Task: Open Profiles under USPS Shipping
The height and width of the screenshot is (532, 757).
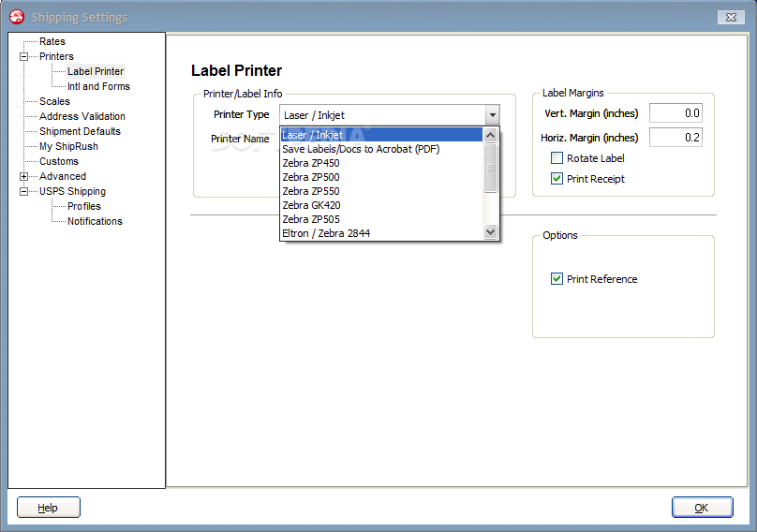Action: pos(84,206)
